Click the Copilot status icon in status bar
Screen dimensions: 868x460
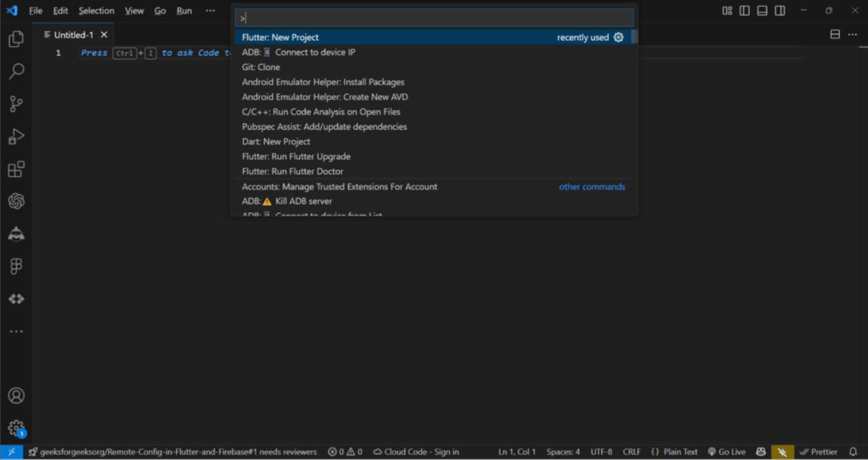[x=761, y=452]
